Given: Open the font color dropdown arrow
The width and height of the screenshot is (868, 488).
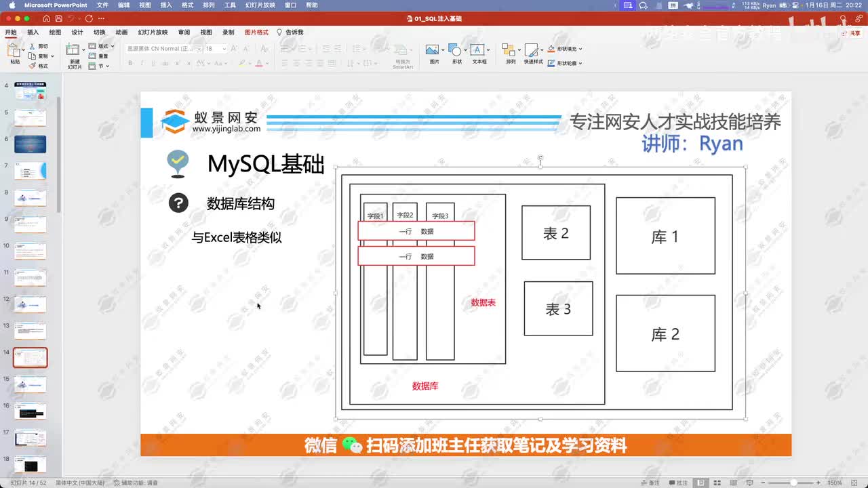Looking at the screenshot, I should click(267, 63).
